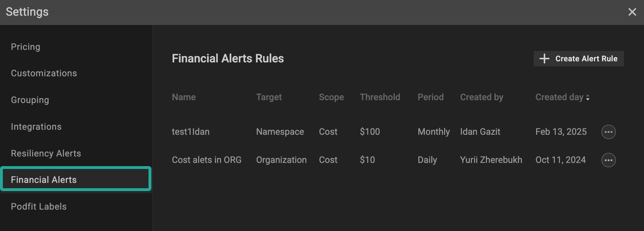Image resolution: width=644 pixels, height=231 pixels.
Task: Open the Pricing settings section
Action: click(x=26, y=47)
